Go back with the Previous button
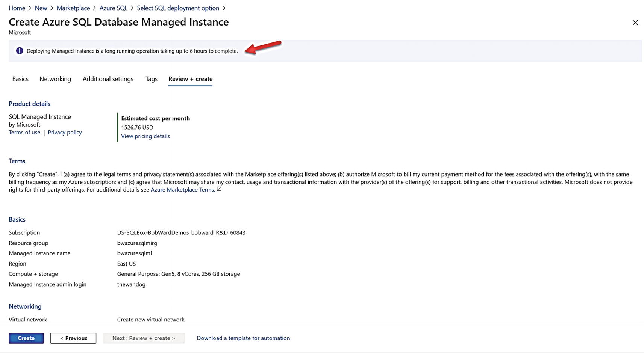644x353 pixels. [73, 338]
